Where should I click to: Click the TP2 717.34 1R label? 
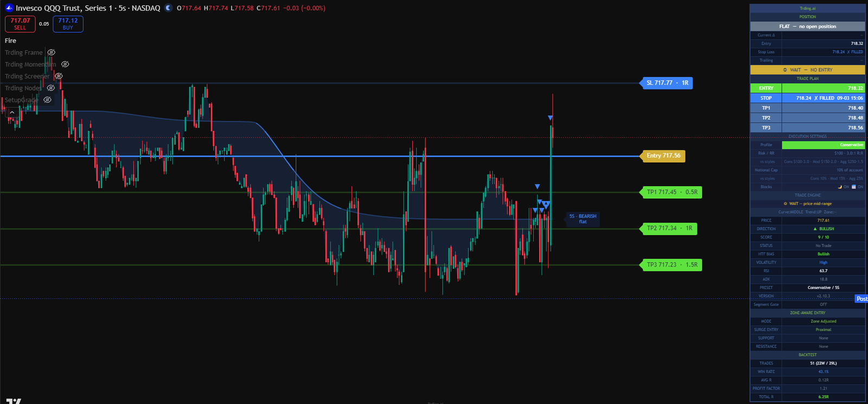pyautogui.click(x=669, y=229)
